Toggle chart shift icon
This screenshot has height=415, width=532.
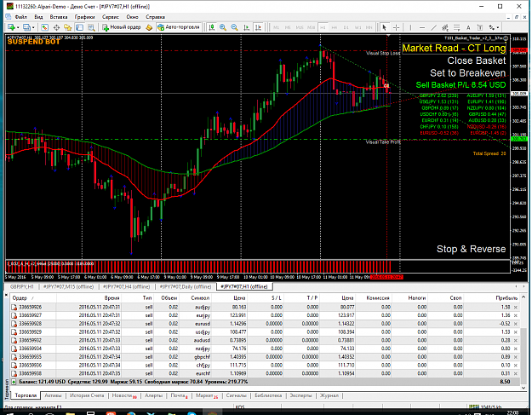(x=258, y=27)
